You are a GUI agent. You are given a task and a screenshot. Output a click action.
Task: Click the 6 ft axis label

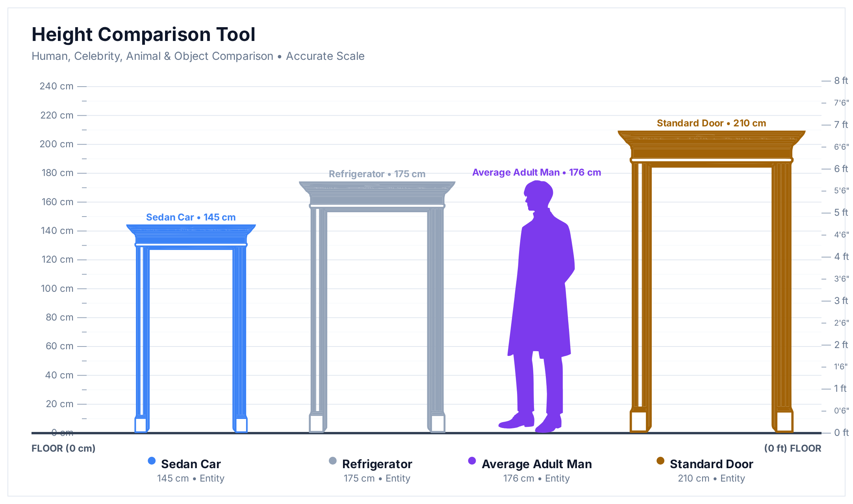tap(841, 169)
